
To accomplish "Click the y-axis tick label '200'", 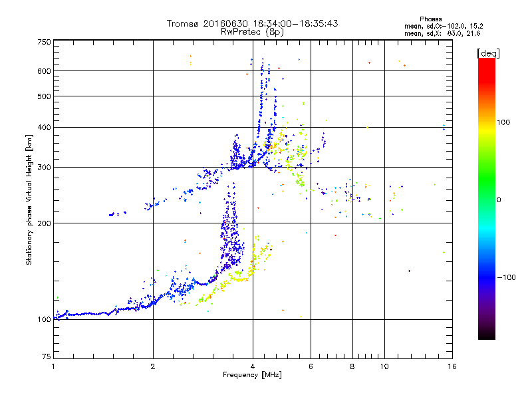I will (44, 223).
